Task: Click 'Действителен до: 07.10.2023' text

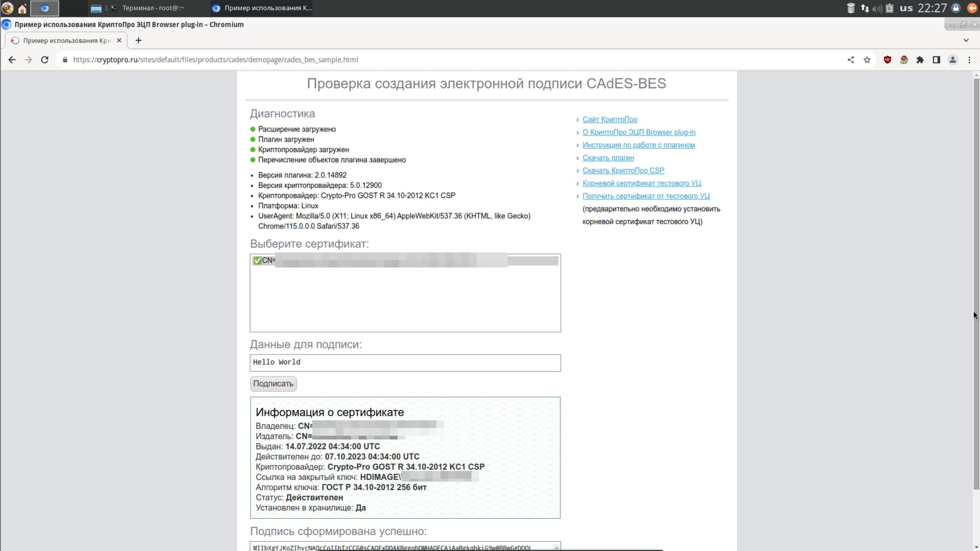Action: (337, 457)
